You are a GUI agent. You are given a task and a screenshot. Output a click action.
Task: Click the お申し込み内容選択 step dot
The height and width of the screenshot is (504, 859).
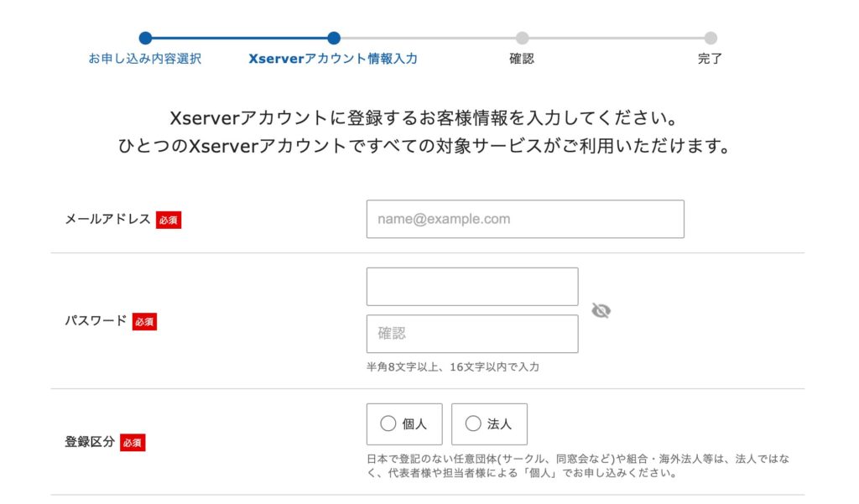(145, 38)
